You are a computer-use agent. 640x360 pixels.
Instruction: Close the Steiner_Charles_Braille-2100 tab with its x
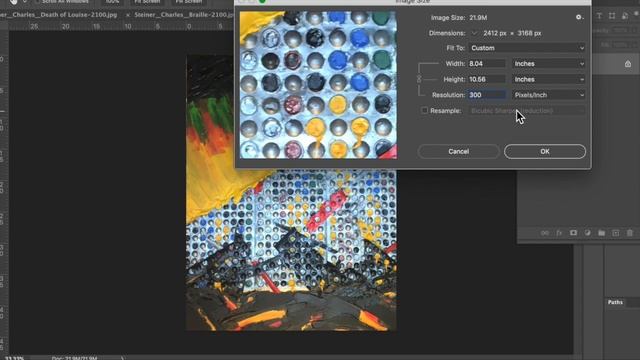point(128,15)
